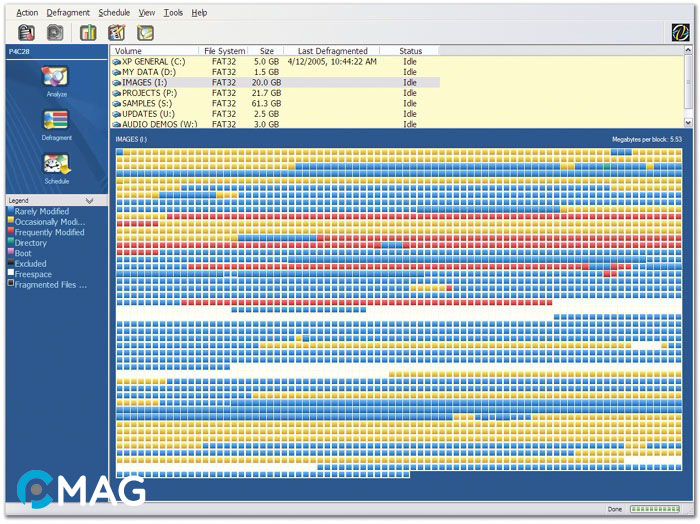
Task: Click the Fragmented Files legend swatch
Action: [11, 283]
